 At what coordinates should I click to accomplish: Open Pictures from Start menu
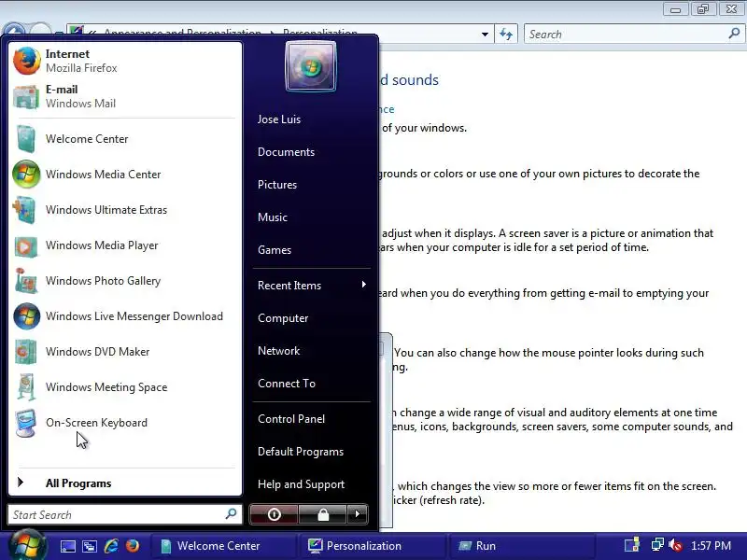click(276, 185)
